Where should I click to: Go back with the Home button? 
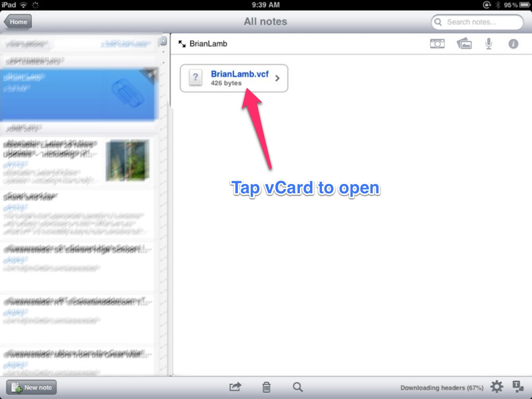pos(17,22)
